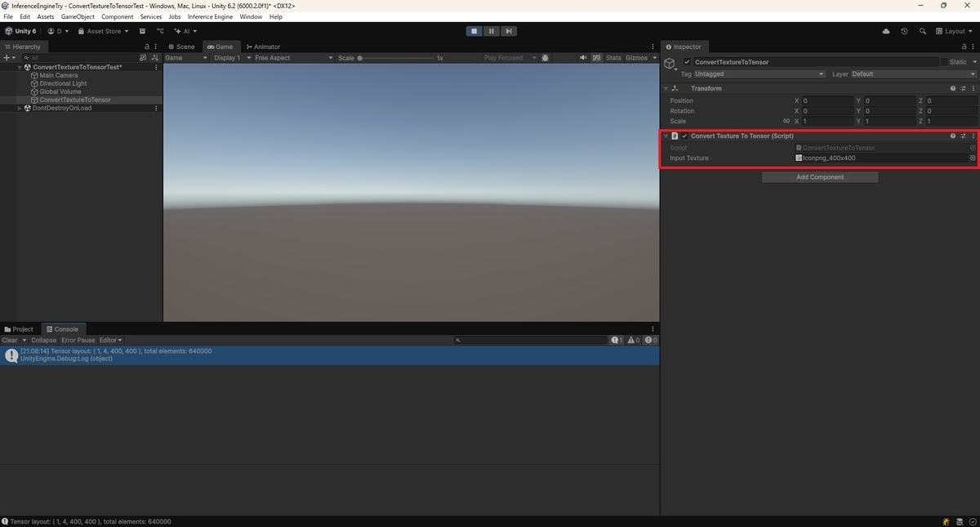Click the Stop play mode button
Screen dimensions: 980x527
coord(474,31)
